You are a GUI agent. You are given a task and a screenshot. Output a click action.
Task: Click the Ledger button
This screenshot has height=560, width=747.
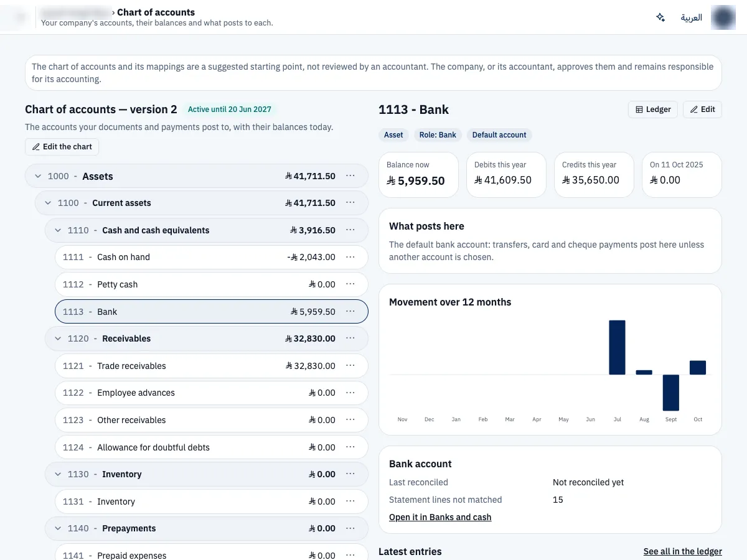(653, 110)
